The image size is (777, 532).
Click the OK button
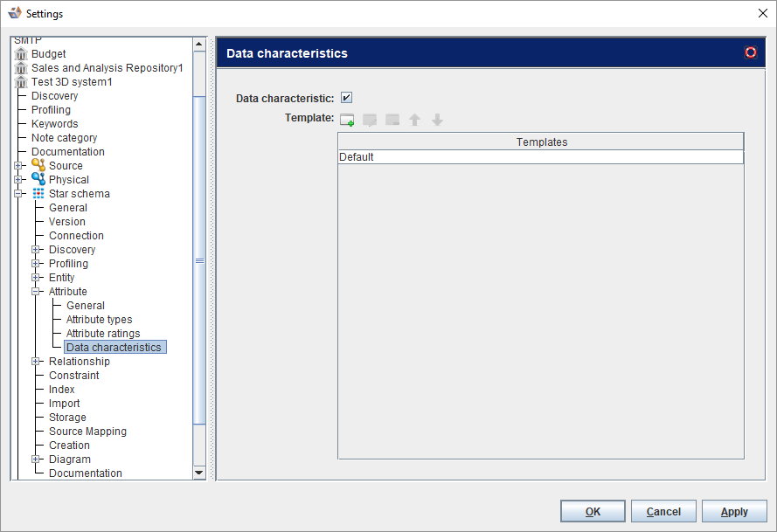593,511
